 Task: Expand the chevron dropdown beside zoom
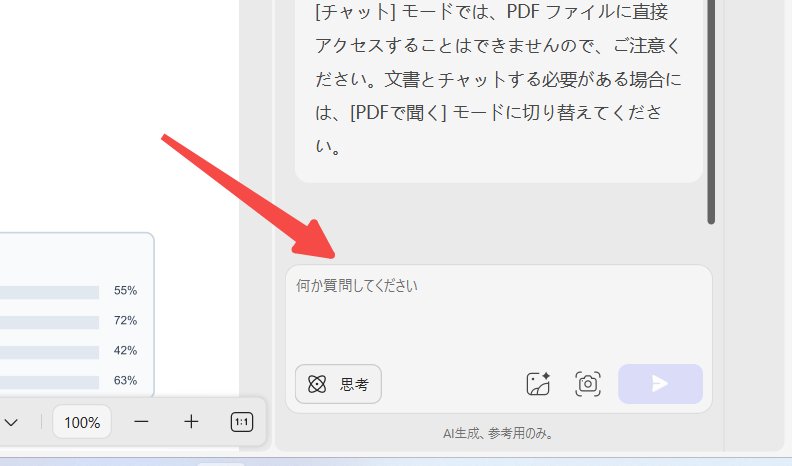[12, 422]
